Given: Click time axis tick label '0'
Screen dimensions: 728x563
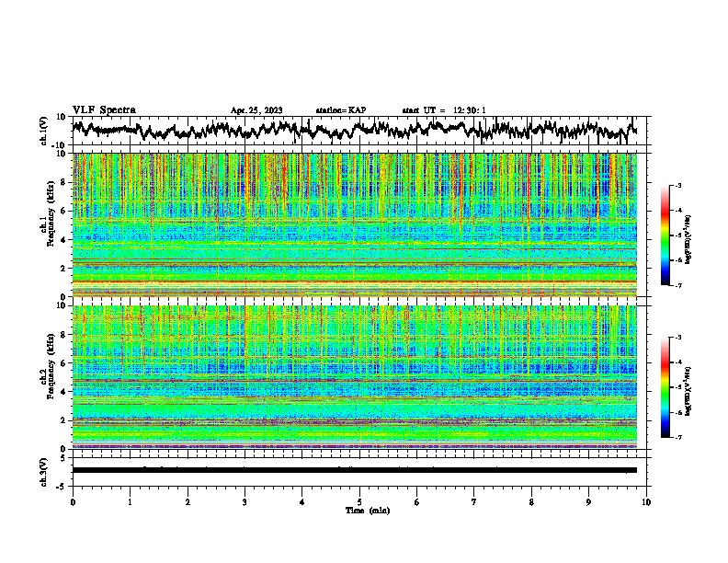Looking at the screenshot, I should click(73, 502).
